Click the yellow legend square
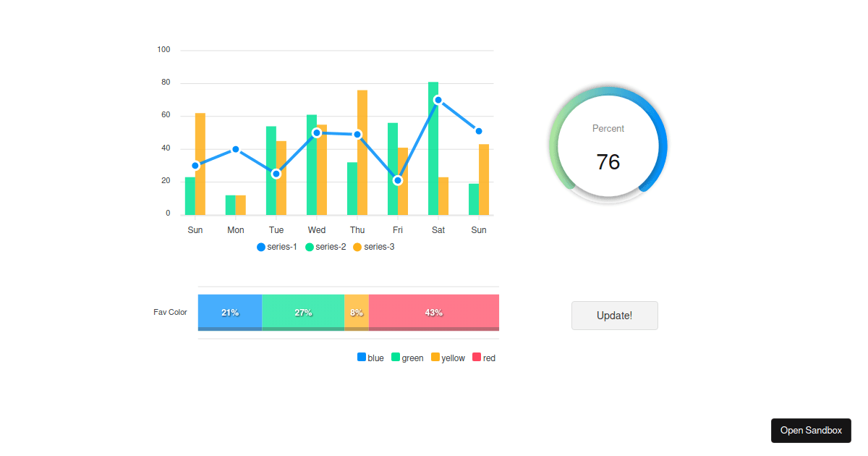Screen dimensions: 868x456 tap(435, 358)
